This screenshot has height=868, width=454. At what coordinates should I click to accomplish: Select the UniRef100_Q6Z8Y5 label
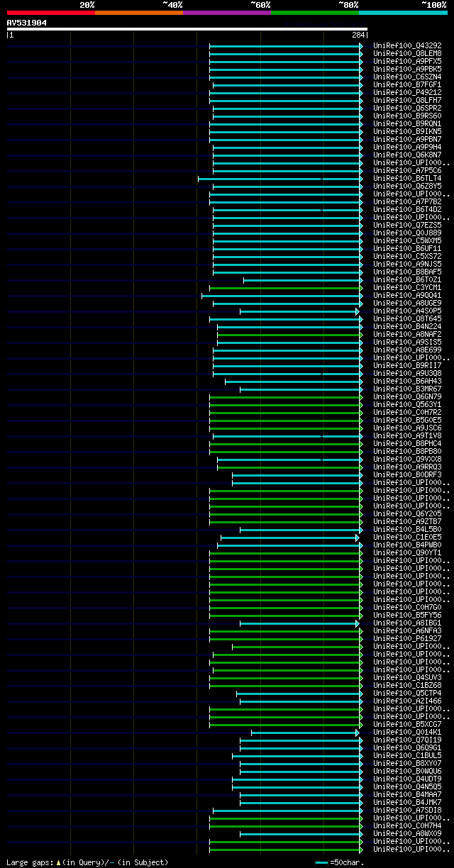coord(407,186)
